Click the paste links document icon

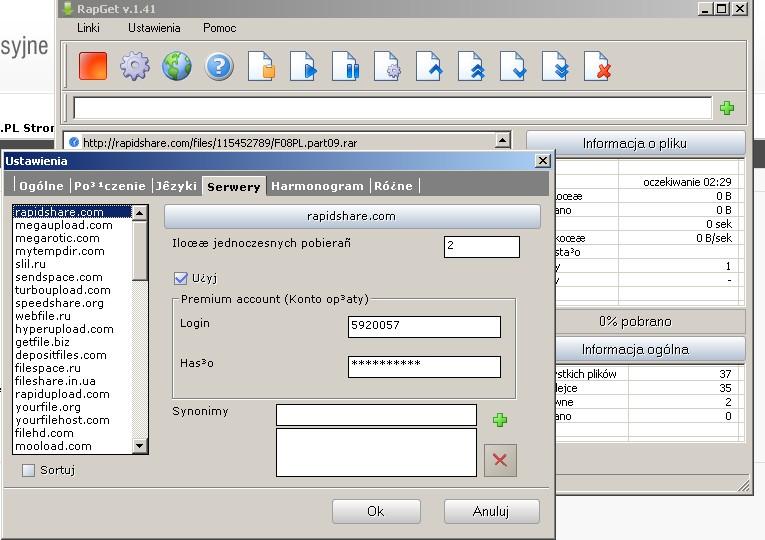coord(262,66)
